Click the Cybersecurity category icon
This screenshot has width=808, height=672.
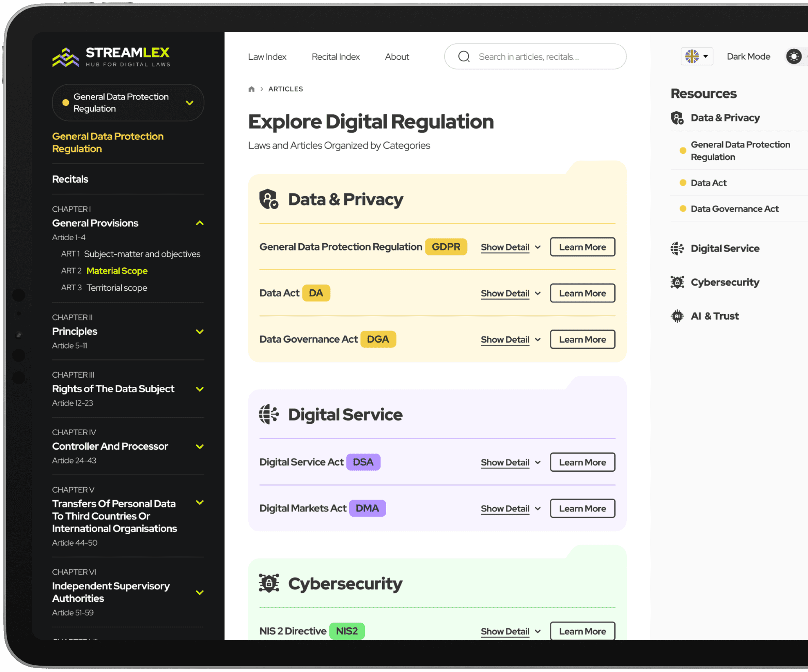268,583
